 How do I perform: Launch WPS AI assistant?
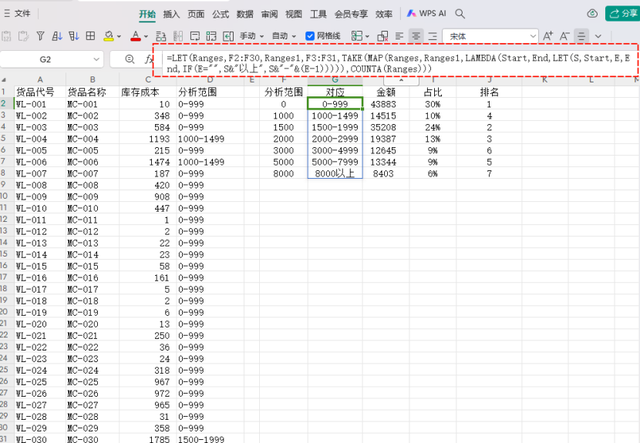pos(427,13)
